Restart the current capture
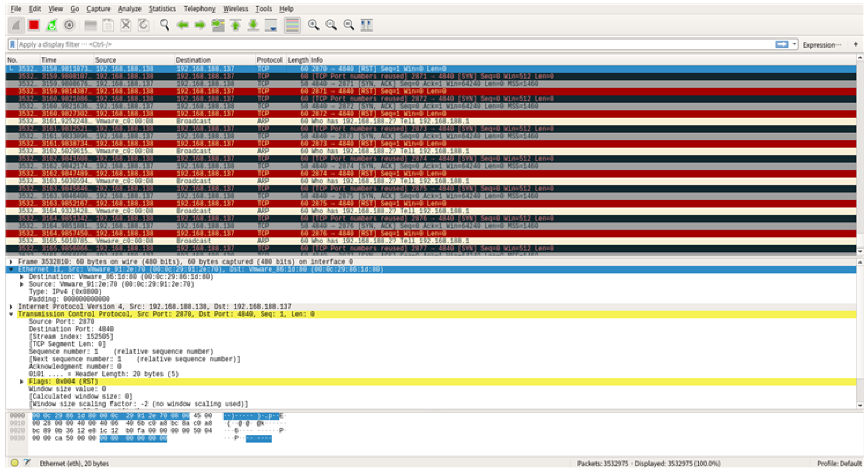The height and width of the screenshot is (474, 868). tap(52, 25)
